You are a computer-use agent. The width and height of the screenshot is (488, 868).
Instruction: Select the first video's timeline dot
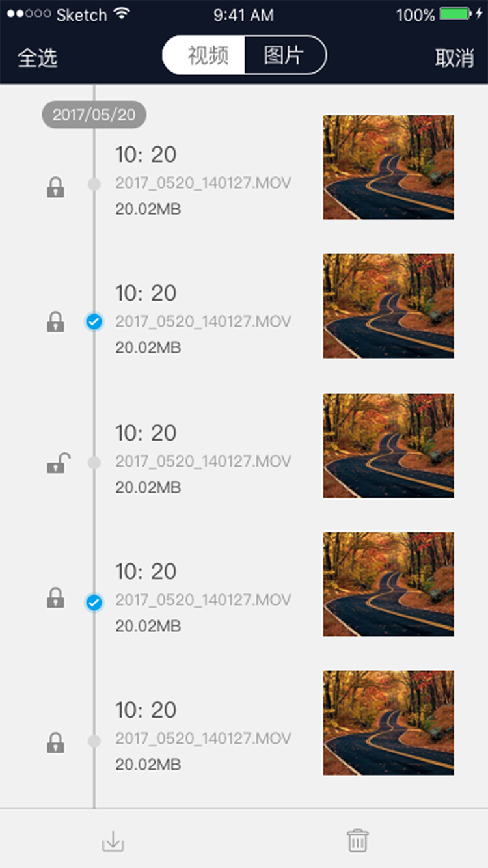pos(94,185)
